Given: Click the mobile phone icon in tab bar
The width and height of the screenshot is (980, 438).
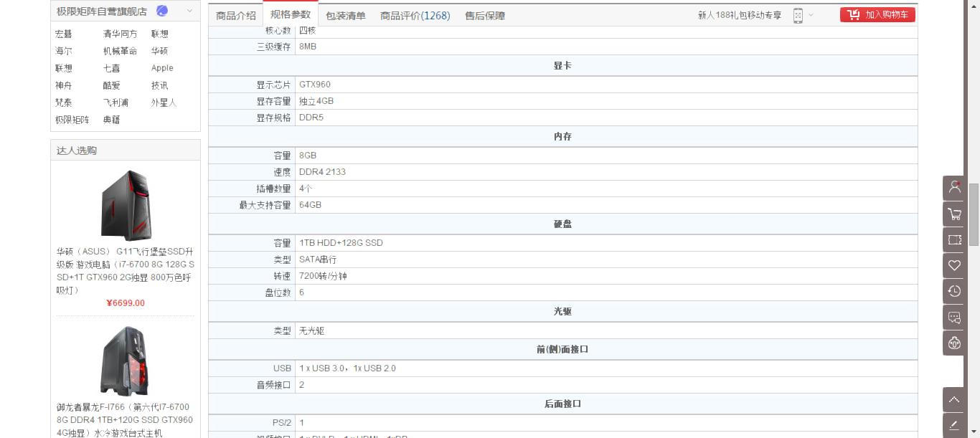Looking at the screenshot, I should (798, 15).
